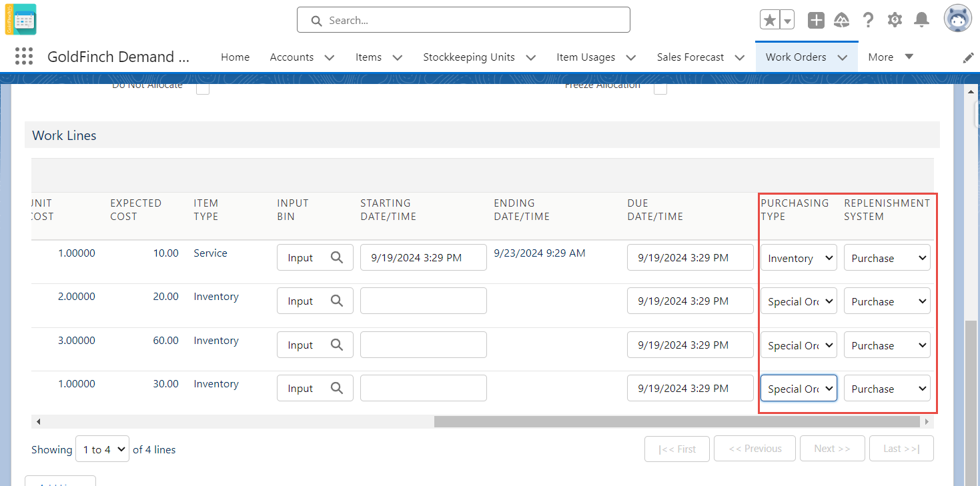Click right arrow of horizontal scrollbar
The width and height of the screenshot is (980, 486).
pos(927,421)
